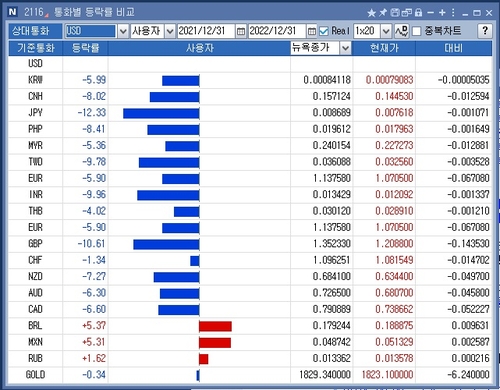
Task: Expand the 1x20 layout dropdown
Action: point(386,31)
